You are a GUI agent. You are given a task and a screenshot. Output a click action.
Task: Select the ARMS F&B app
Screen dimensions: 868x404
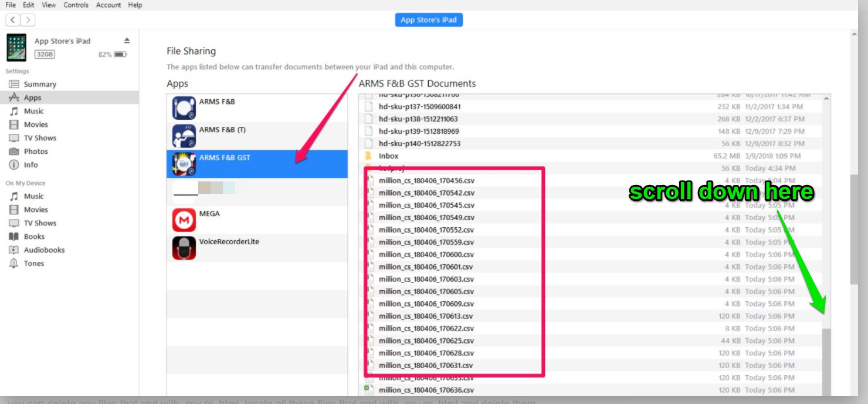click(257, 108)
